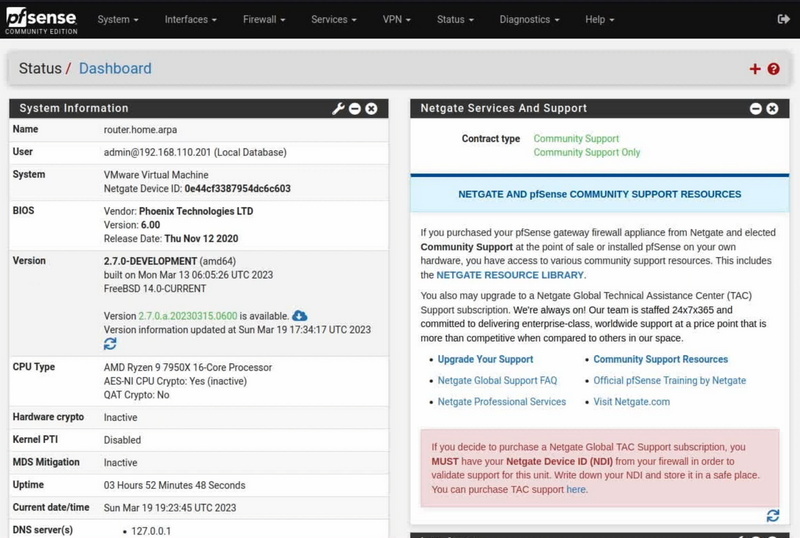
Task: Open the Interfaces menu
Action: point(190,19)
